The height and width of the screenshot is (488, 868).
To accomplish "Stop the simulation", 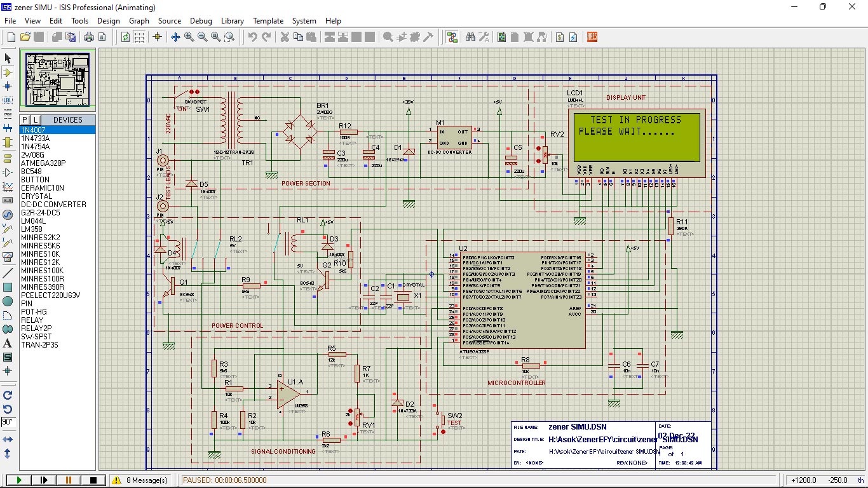I will pos(93,480).
